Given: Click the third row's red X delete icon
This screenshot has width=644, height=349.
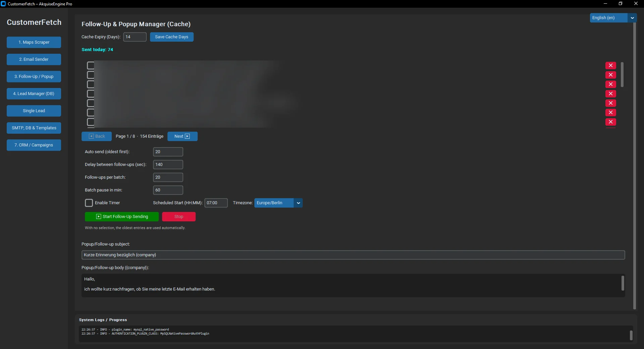Looking at the screenshot, I should [610, 84].
